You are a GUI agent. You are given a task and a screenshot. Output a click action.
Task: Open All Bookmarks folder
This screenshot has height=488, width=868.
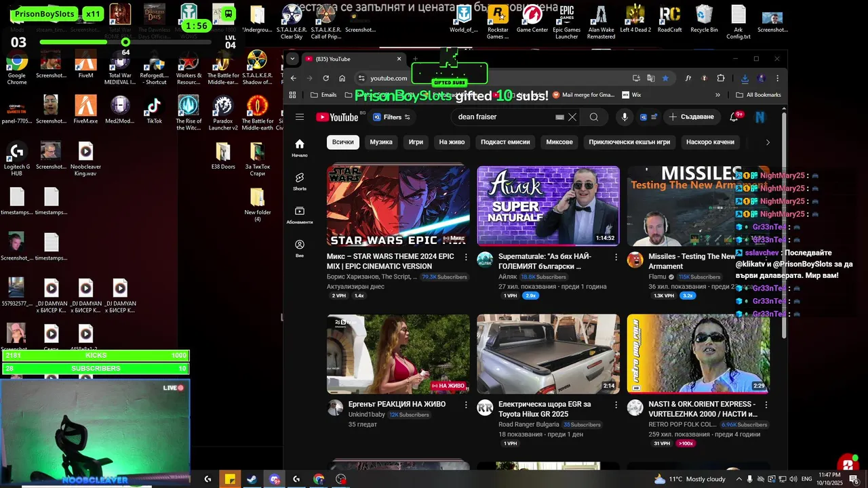pyautogui.click(x=758, y=95)
